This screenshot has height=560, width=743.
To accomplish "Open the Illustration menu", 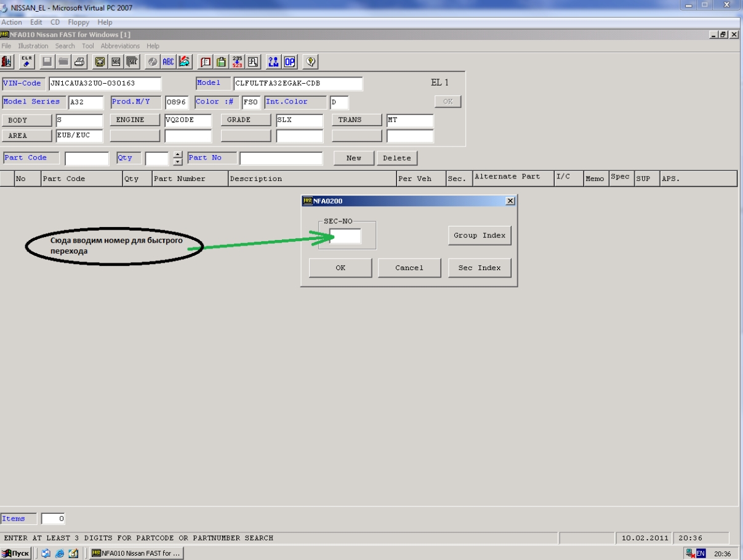I will point(33,46).
